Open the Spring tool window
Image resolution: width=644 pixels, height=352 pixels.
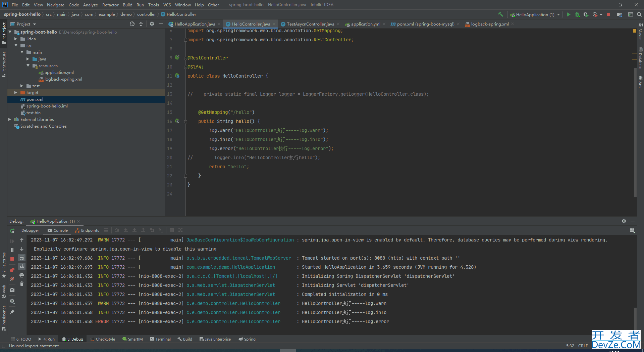point(247,339)
